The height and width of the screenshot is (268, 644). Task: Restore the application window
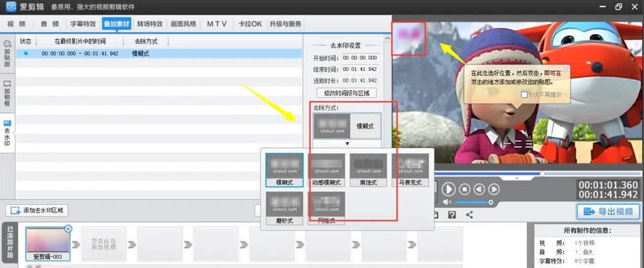pos(618,7)
